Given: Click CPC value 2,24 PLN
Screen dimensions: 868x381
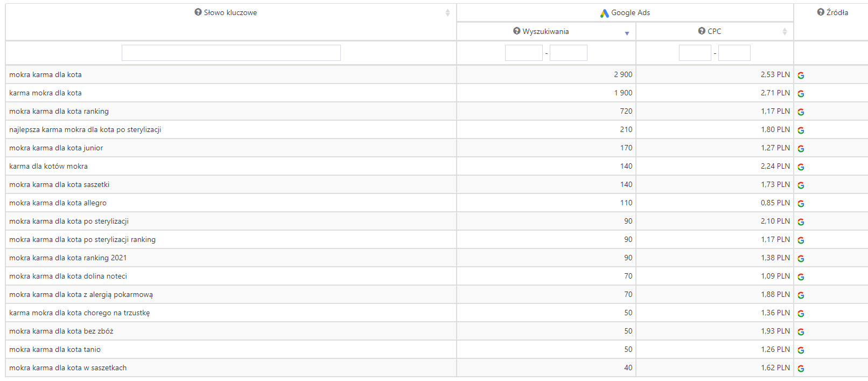Looking at the screenshot, I should coord(775,166).
